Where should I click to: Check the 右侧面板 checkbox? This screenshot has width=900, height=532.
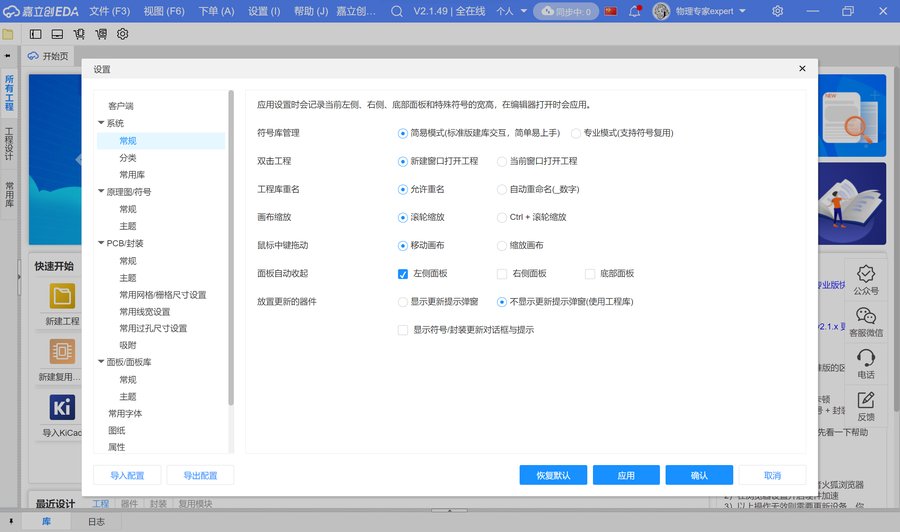(502, 274)
